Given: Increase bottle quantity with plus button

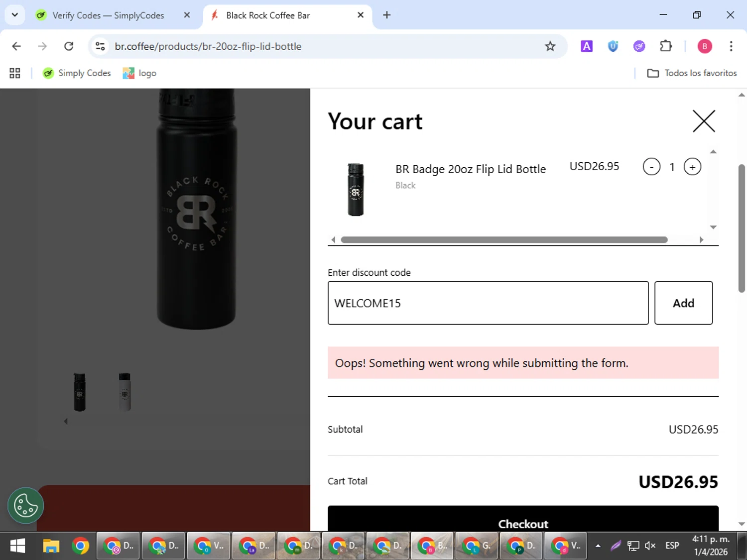Looking at the screenshot, I should 692,167.
